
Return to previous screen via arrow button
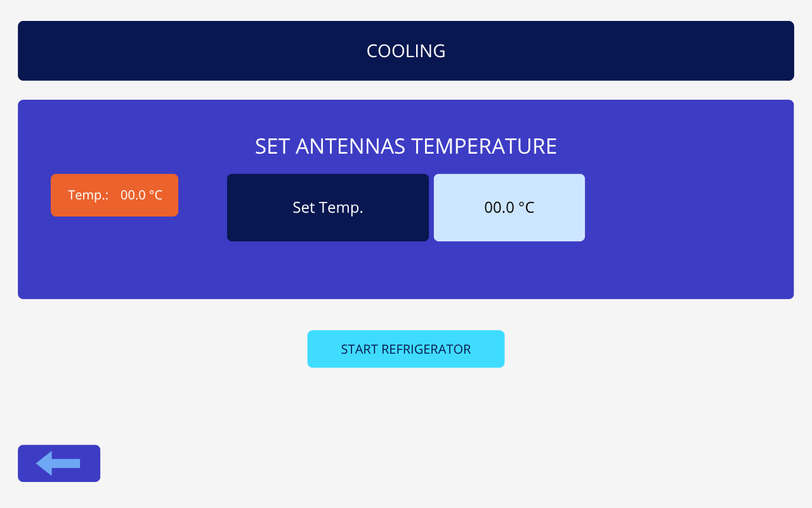click(58, 464)
